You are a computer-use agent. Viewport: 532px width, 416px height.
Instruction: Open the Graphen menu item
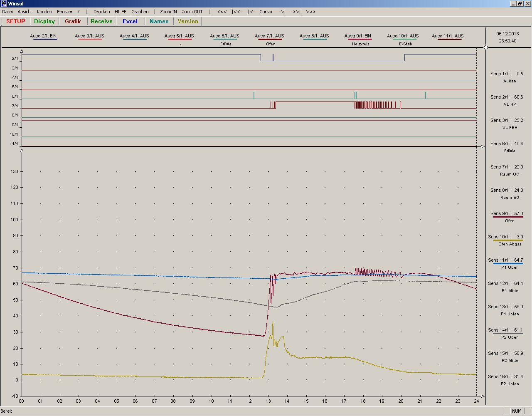140,12
